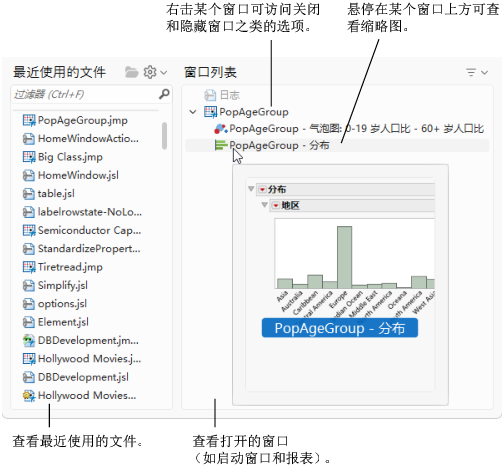The height and width of the screenshot is (470, 504).
Task: Click the script icon of StandardizePropert...
Action: [29, 249]
